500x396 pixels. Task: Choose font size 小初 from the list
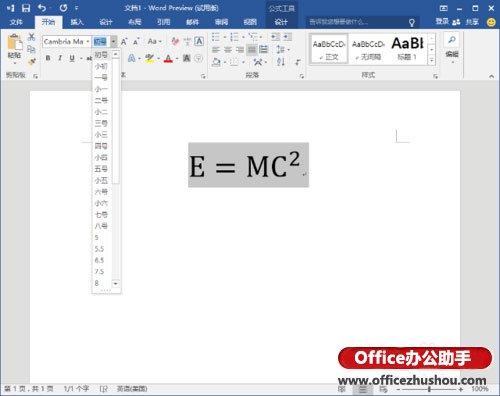102,66
